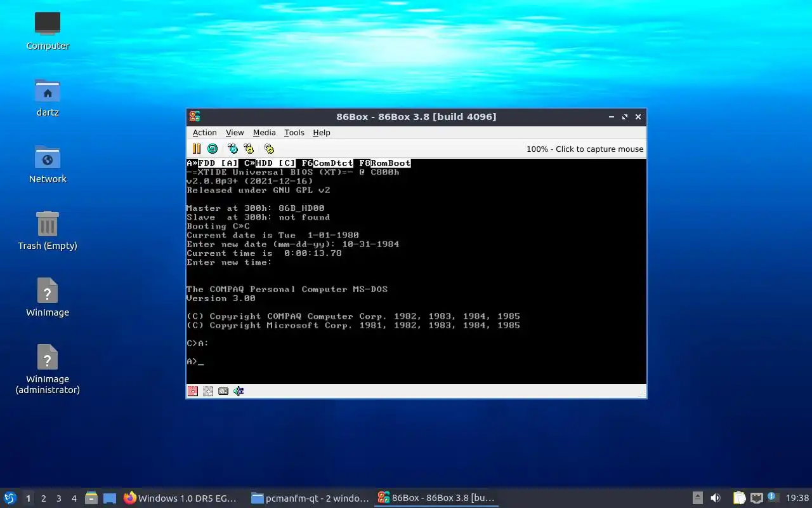Click the 'Booting C»C' line
This screenshot has width=812, height=508.
coord(218,226)
